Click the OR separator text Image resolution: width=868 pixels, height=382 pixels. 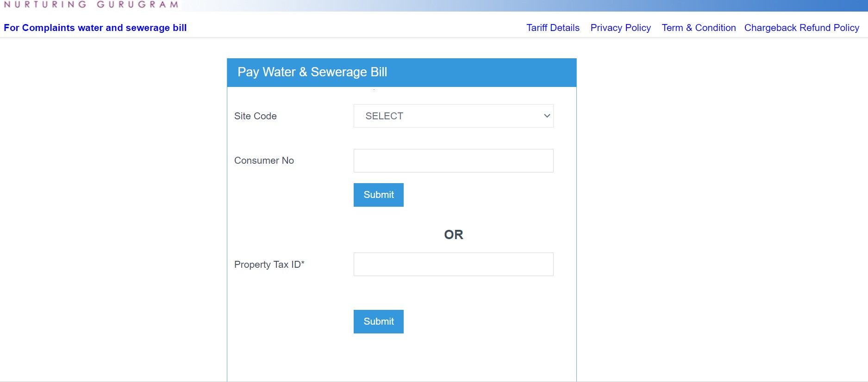coord(453,234)
